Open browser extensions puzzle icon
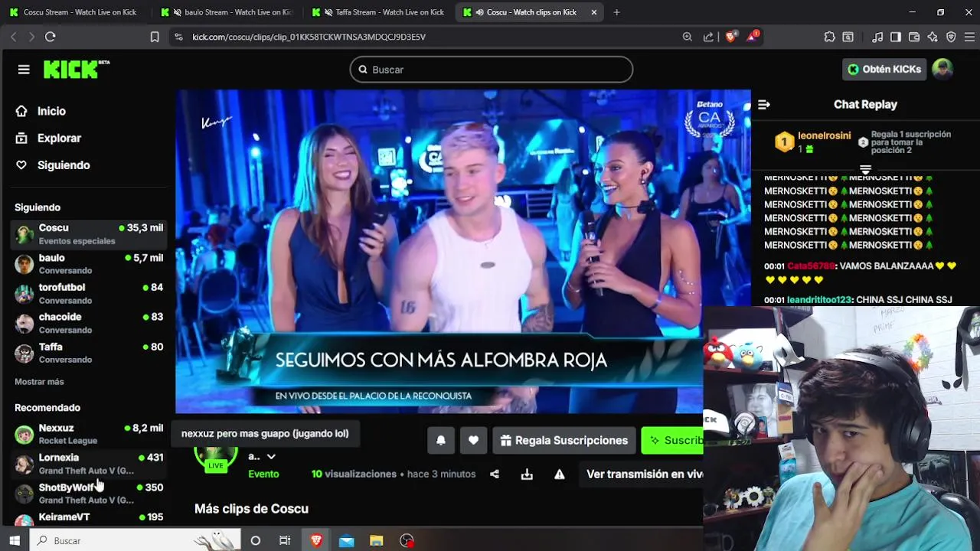The image size is (980, 551). click(829, 37)
